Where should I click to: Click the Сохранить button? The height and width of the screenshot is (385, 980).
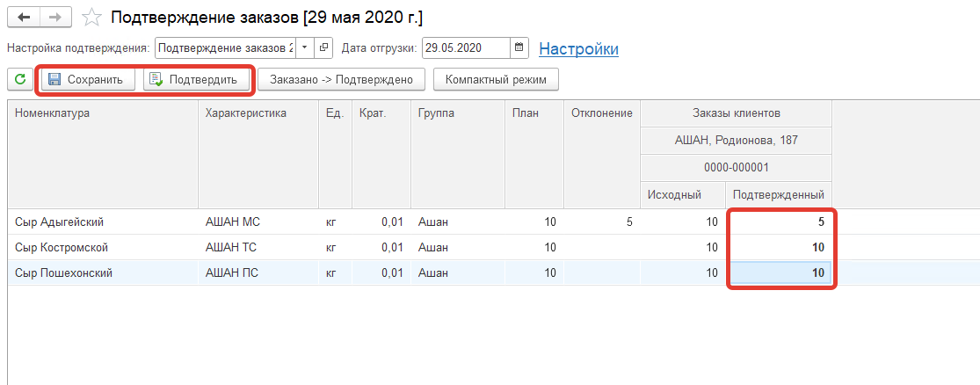point(86,80)
